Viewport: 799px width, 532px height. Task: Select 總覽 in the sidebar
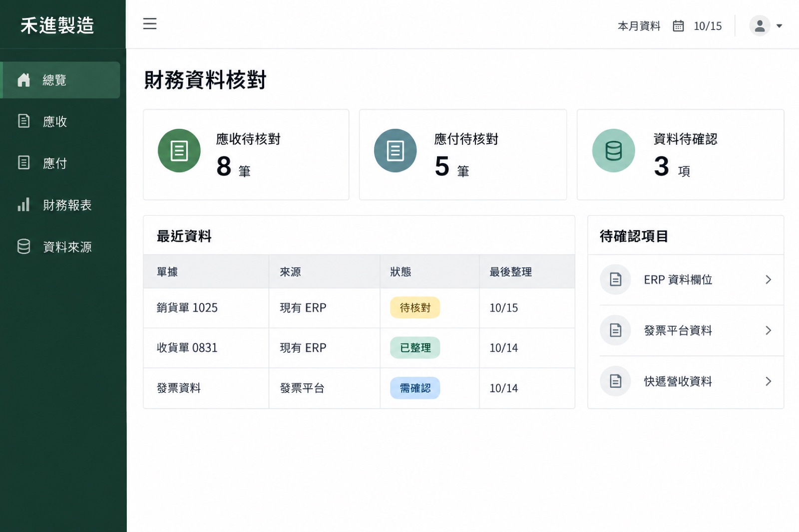61,80
